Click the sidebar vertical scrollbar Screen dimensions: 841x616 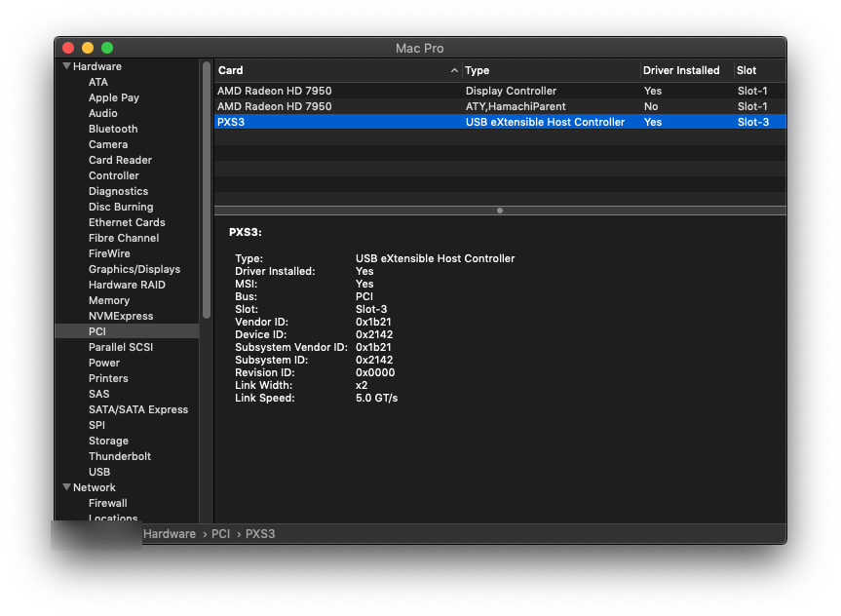click(207, 190)
